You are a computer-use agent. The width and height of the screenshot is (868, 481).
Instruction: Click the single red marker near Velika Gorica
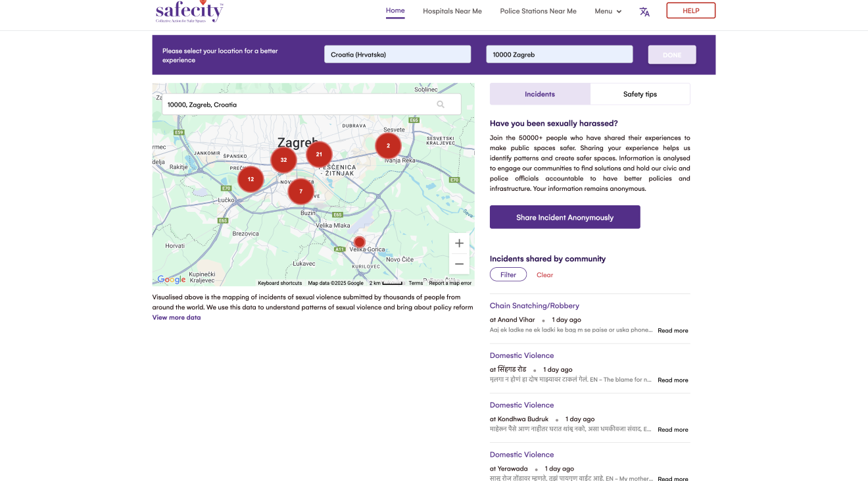[x=359, y=241]
